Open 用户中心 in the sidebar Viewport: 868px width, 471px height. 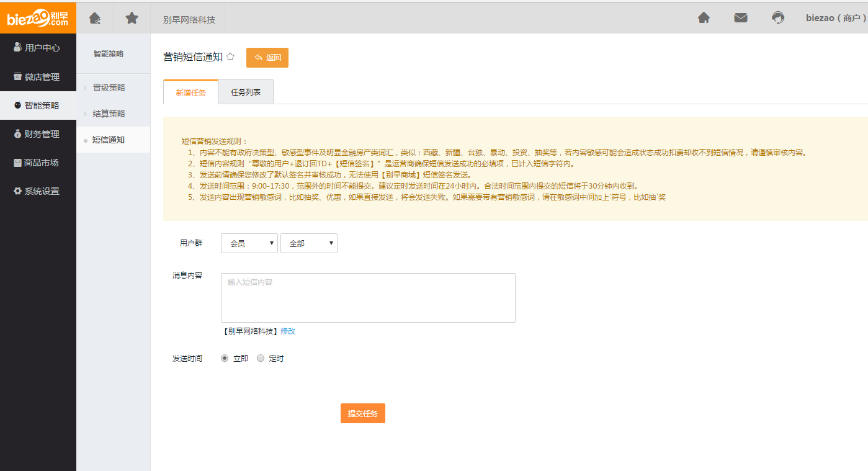click(x=38, y=48)
